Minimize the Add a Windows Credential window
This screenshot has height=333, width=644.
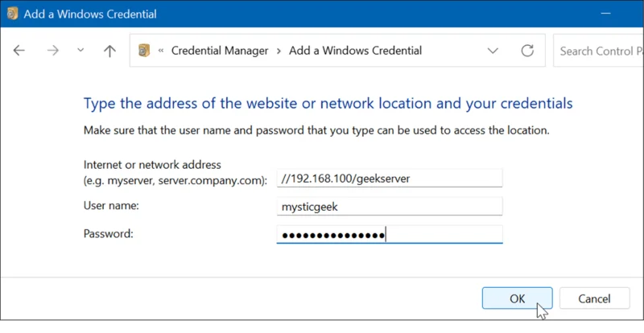[605, 14]
